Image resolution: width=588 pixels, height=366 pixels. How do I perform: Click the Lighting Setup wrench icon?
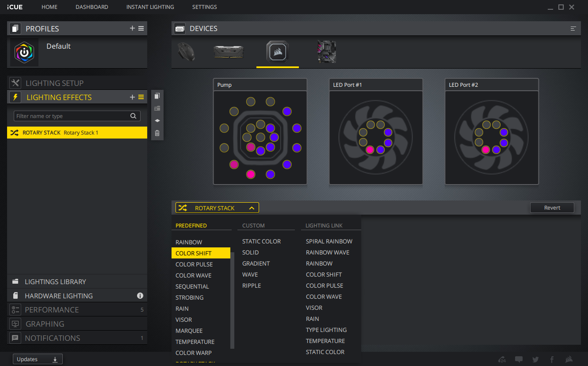point(15,83)
